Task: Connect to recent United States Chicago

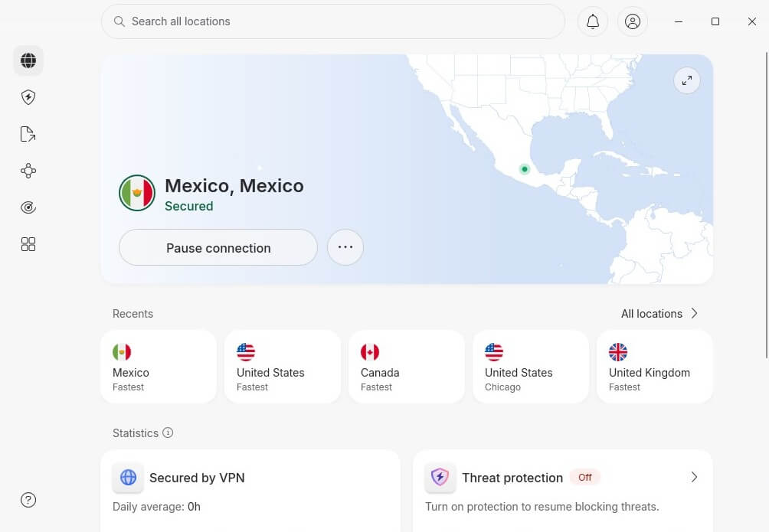Action: click(531, 367)
